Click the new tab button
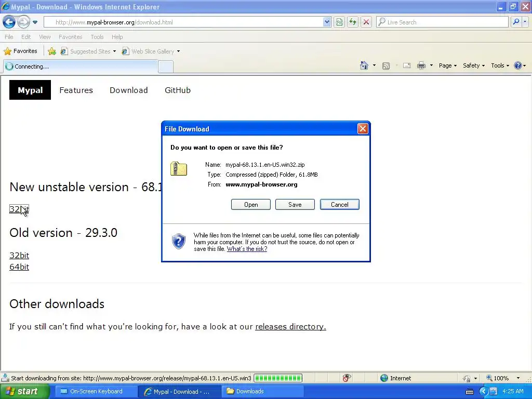This screenshot has height=399, width=532. pos(166,66)
